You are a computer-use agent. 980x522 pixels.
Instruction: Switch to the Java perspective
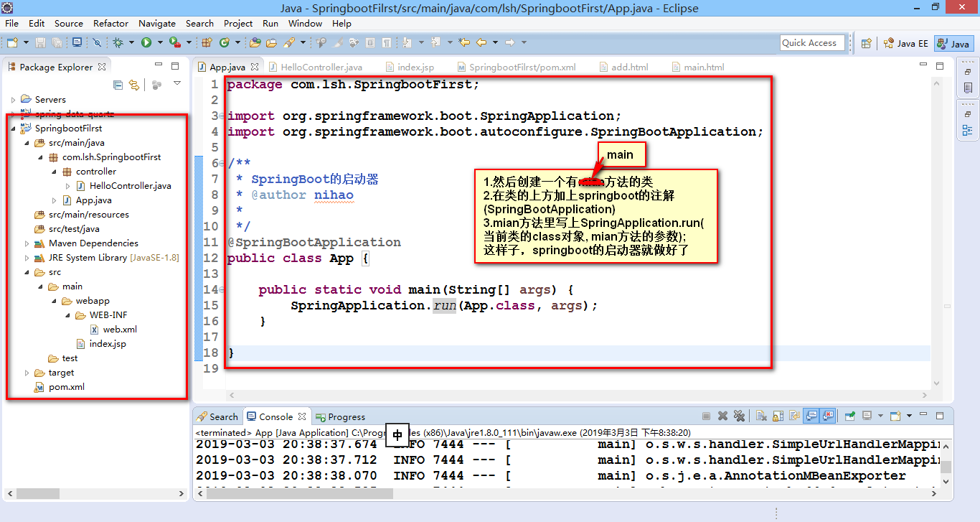pyautogui.click(x=953, y=43)
